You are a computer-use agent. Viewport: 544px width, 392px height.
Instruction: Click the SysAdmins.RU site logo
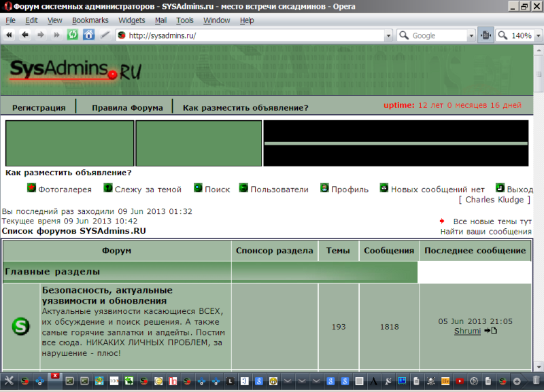click(75, 70)
